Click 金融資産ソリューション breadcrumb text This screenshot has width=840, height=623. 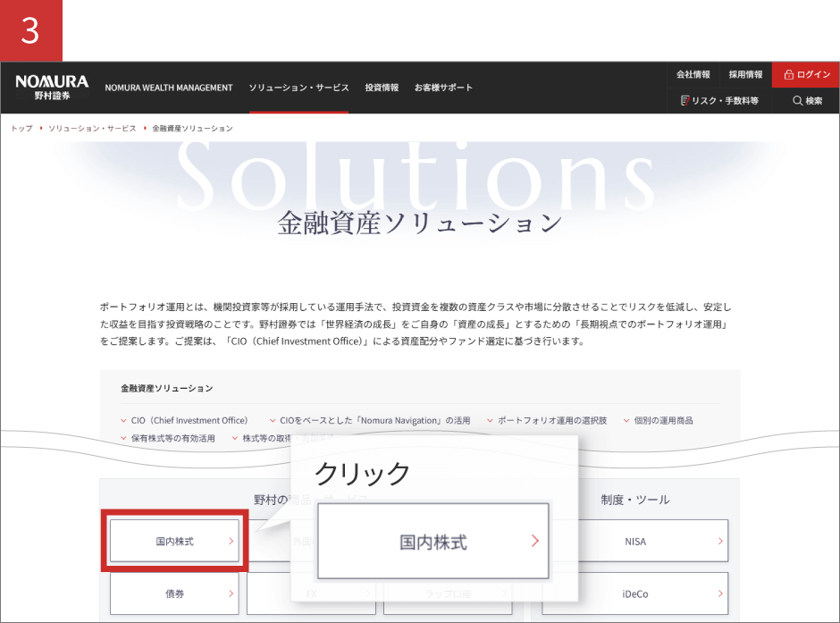click(192, 129)
